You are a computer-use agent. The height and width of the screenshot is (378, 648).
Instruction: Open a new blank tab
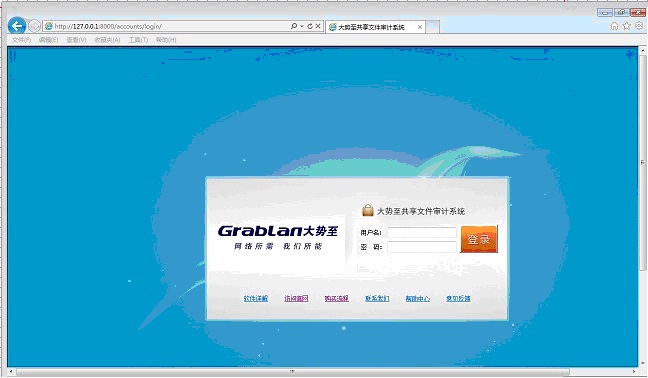click(x=433, y=26)
